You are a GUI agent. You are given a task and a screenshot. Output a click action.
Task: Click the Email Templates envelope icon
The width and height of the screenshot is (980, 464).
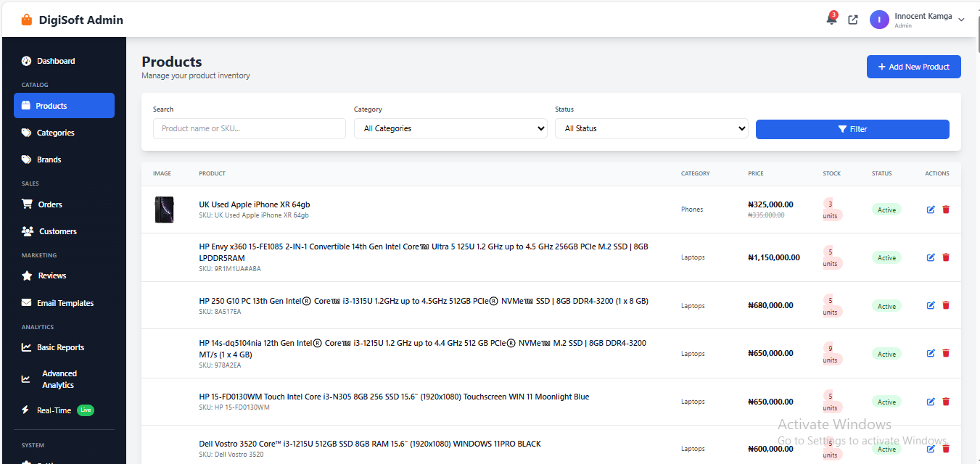coord(27,303)
